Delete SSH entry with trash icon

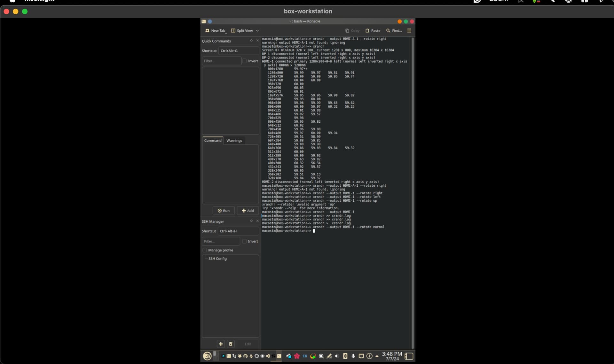pos(231,344)
